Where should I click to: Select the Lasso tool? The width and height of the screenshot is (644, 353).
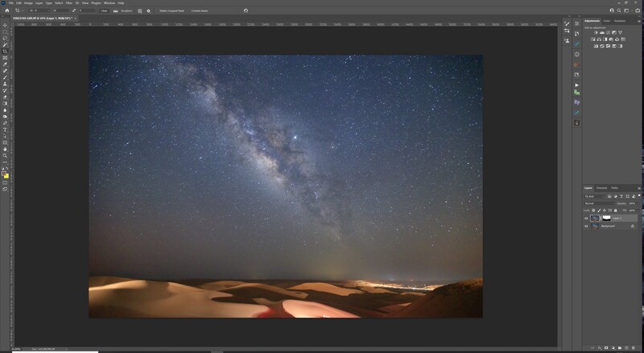click(5, 38)
